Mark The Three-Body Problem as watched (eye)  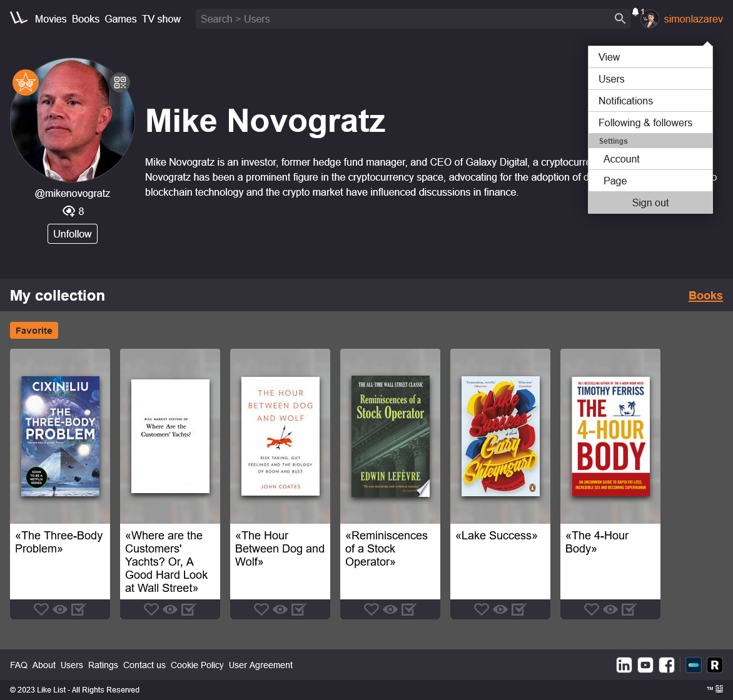(60, 609)
